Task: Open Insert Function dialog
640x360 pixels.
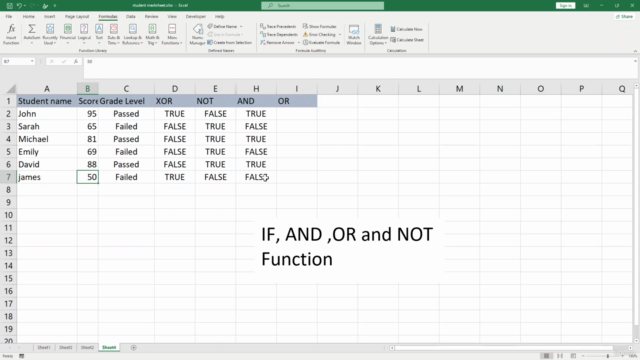Action: point(11,34)
